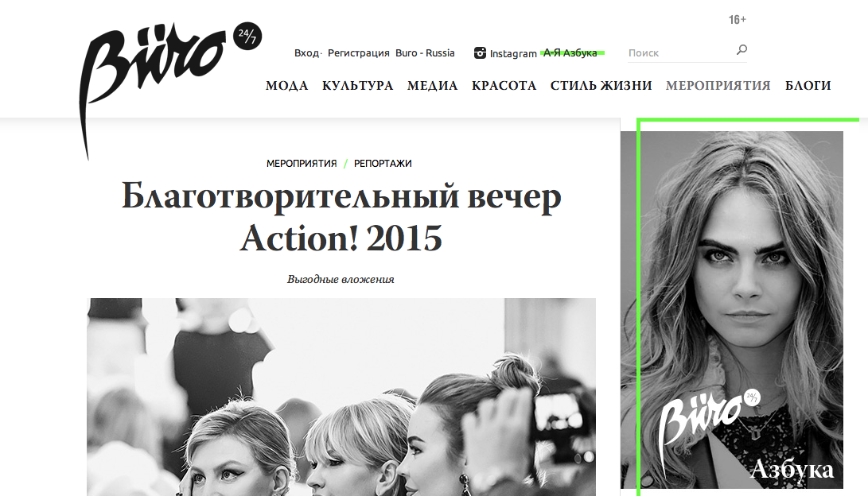Click into the Поиск search field

[x=679, y=53]
